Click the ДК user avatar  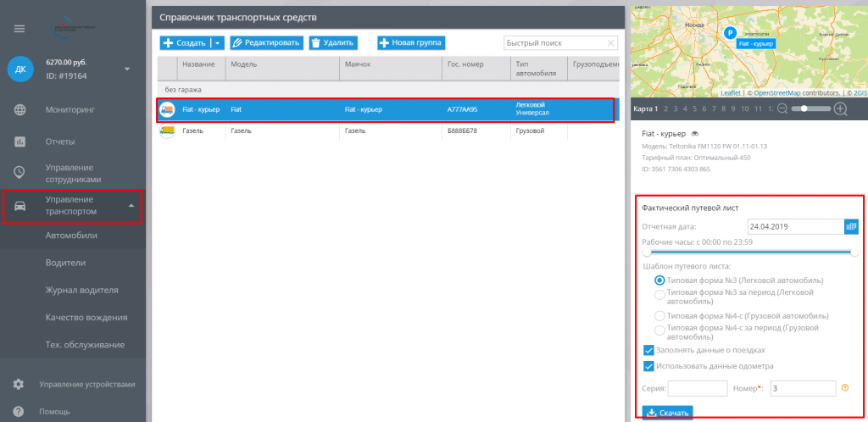coord(20,69)
